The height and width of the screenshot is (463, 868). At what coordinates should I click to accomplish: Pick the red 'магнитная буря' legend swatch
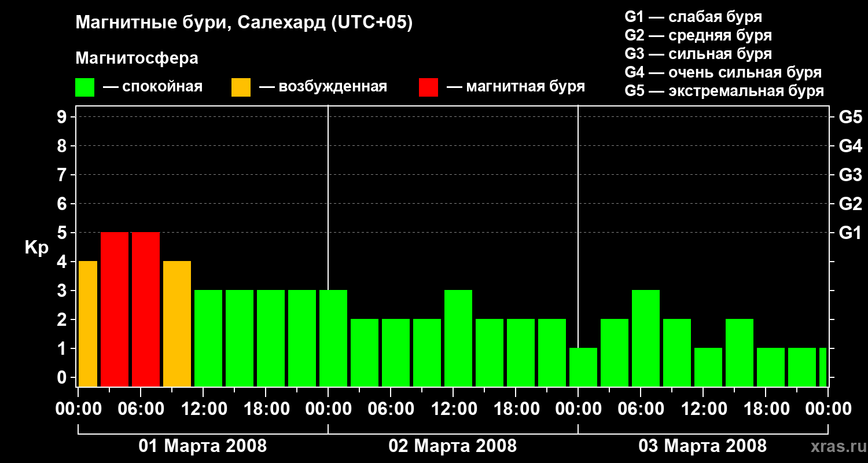428,87
